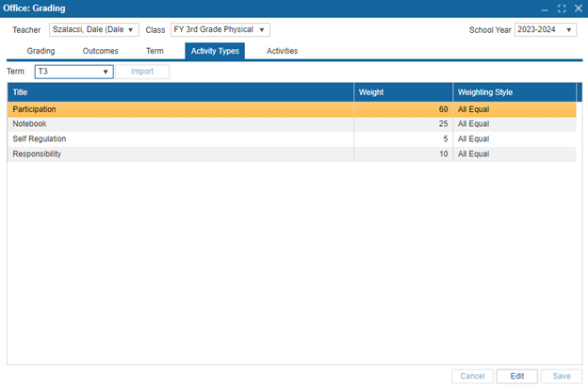Viewport: 588px width, 388px height.
Task: Close the Office: Grading window
Action: point(577,8)
